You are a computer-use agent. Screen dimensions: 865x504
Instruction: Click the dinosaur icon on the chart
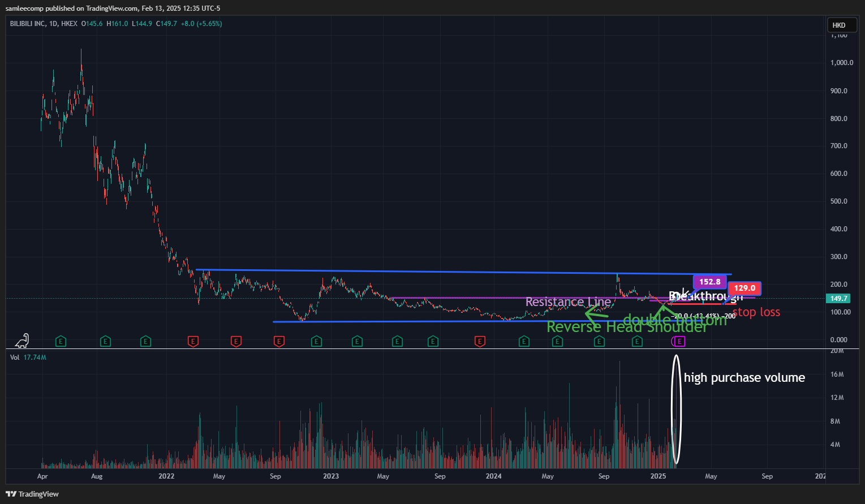[21, 341]
